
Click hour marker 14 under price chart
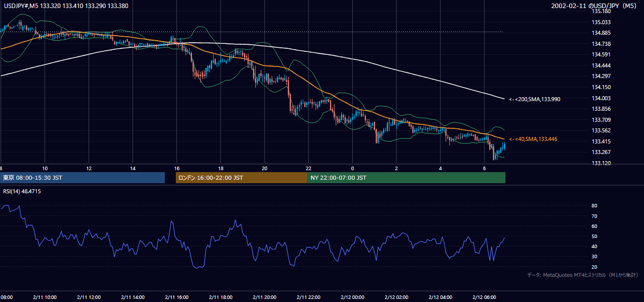(133, 168)
